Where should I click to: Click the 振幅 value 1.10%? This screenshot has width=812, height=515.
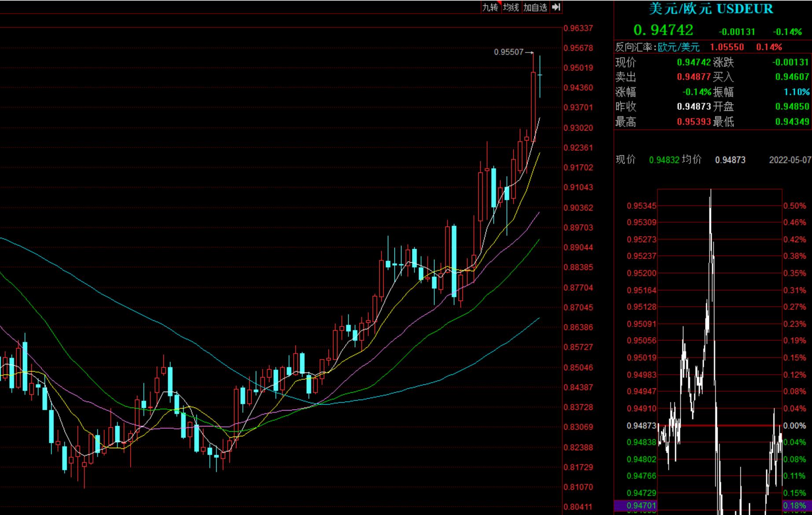[797, 92]
